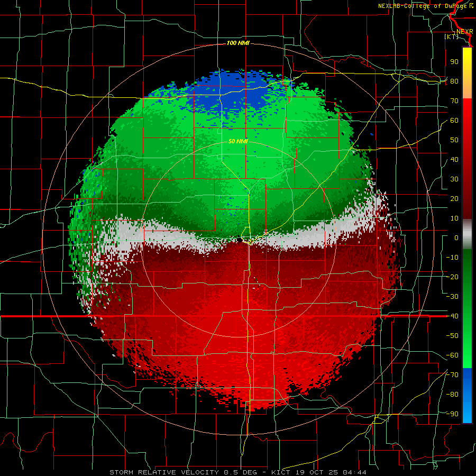Screen dimensions: 476x476
Task: Click the 30 value on the velocity scale
Action: click(x=454, y=179)
